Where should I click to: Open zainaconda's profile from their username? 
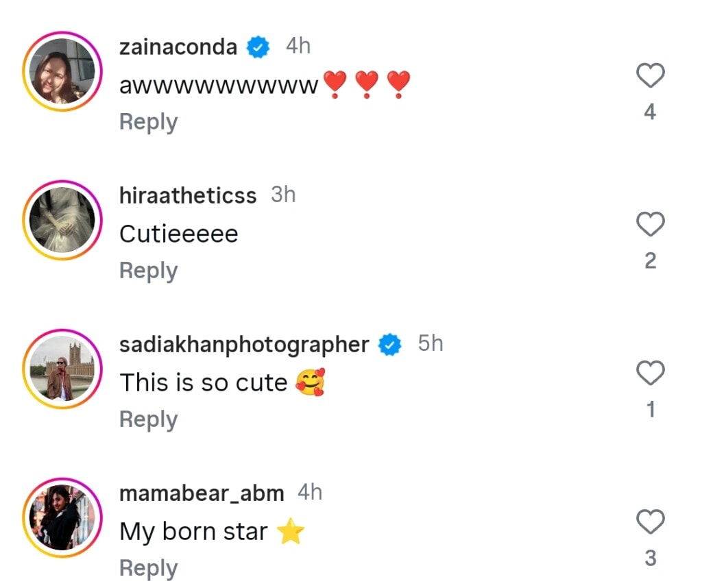[x=177, y=47]
